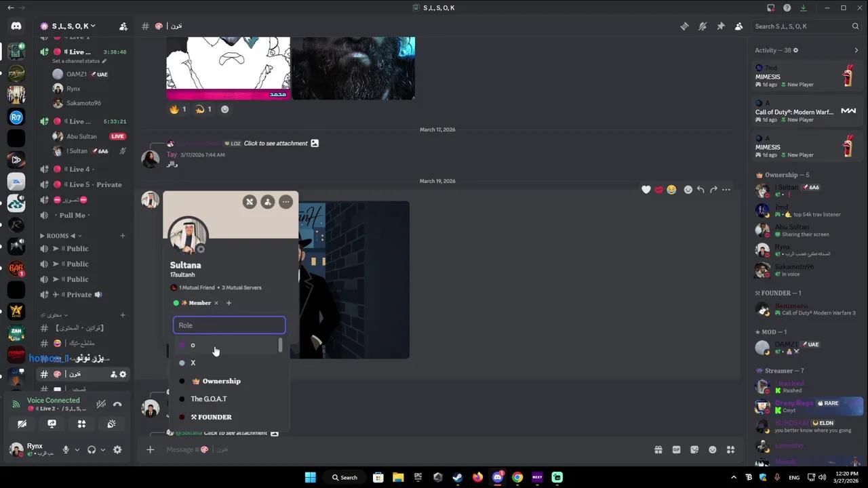868x488 pixels.
Task: View Sultana's 3 Mutual Servers
Action: coord(241,287)
